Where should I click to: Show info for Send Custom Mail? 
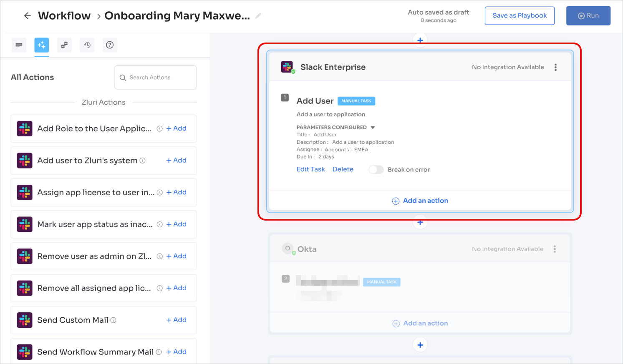(x=113, y=320)
